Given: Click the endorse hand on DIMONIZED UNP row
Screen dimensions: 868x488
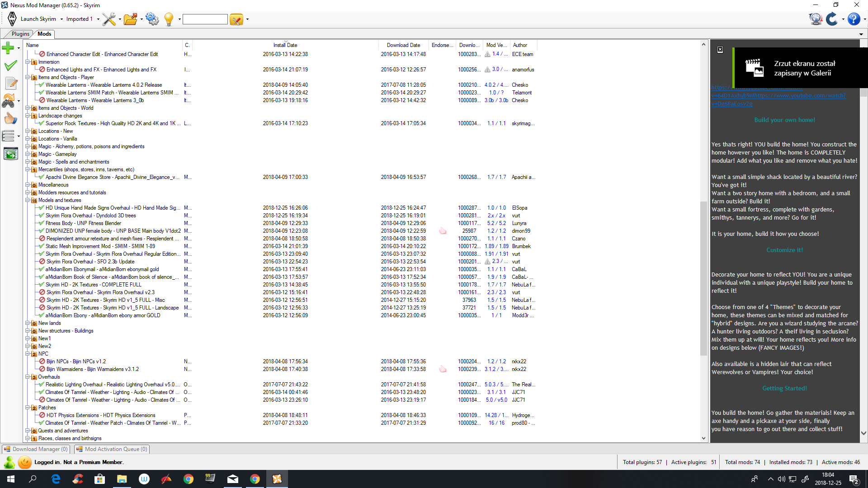Looking at the screenshot, I should pos(443,231).
